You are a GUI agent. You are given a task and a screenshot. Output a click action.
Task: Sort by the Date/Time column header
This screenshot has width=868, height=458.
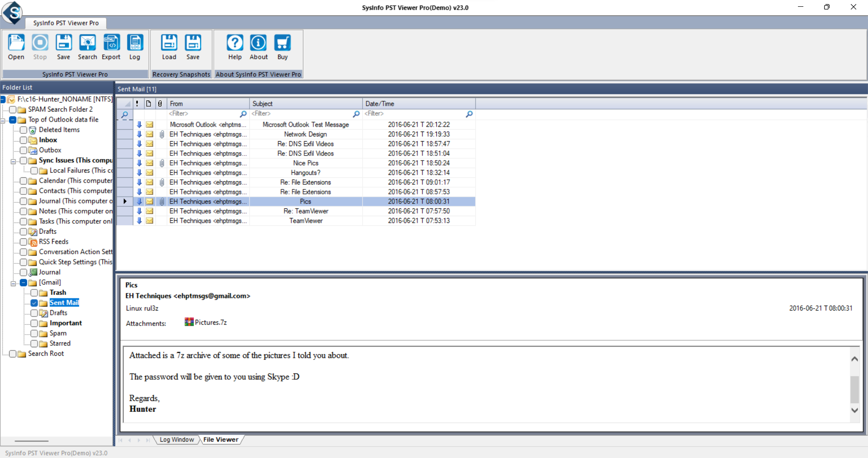click(x=419, y=104)
